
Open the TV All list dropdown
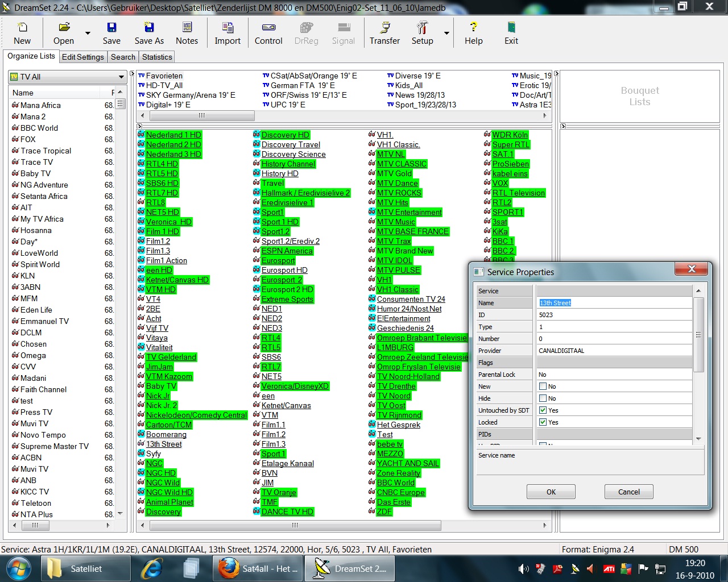tap(121, 77)
